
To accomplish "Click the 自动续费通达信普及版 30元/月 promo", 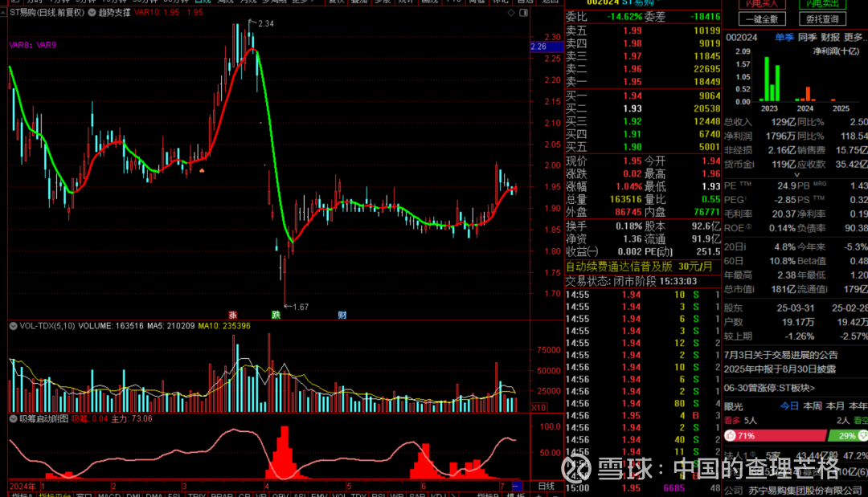I will coord(639,267).
